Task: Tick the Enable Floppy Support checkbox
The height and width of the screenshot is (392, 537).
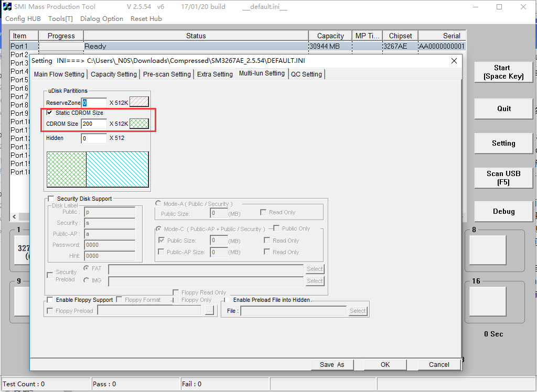Action: click(x=50, y=300)
